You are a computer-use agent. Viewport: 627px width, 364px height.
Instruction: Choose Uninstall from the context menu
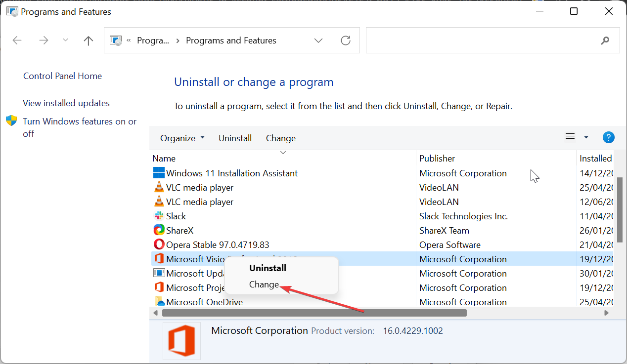(x=268, y=268)
